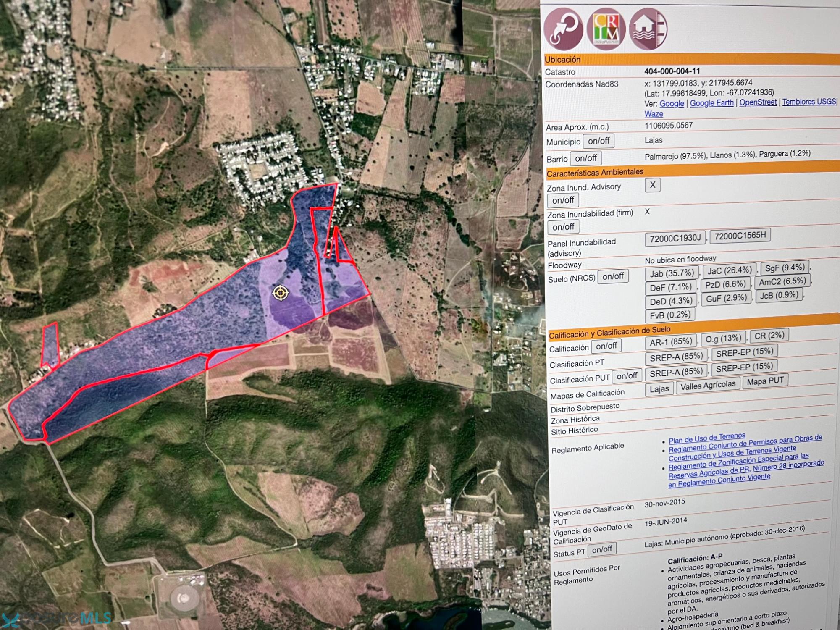Click the circular arrow share icon
The image size is (840, 630).
point(563,29)
